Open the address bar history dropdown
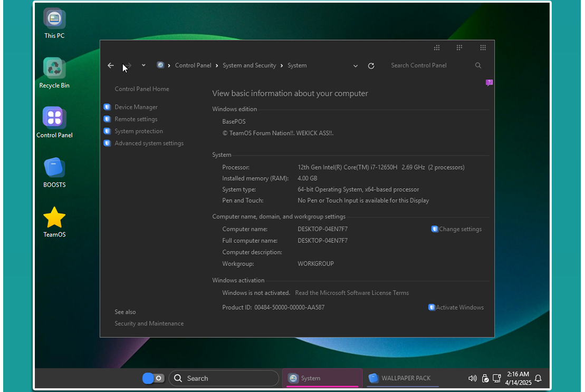This screenshot has height=392, width=585. (356, 66)
